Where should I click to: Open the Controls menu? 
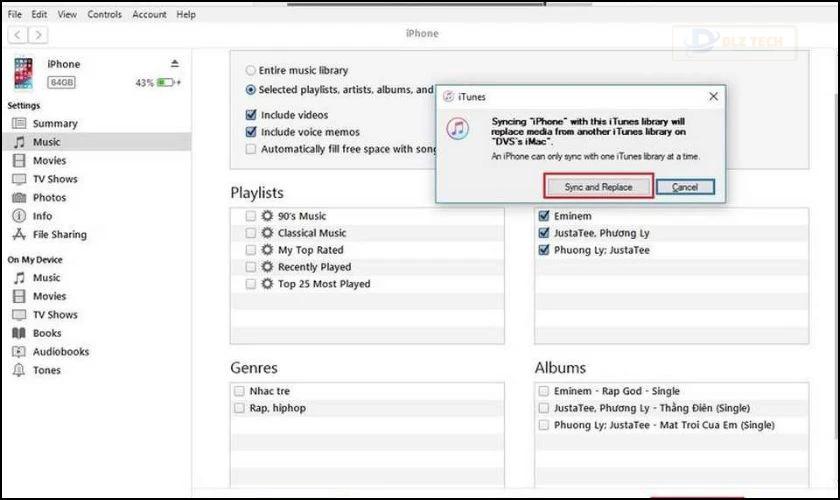coord(104,14)
